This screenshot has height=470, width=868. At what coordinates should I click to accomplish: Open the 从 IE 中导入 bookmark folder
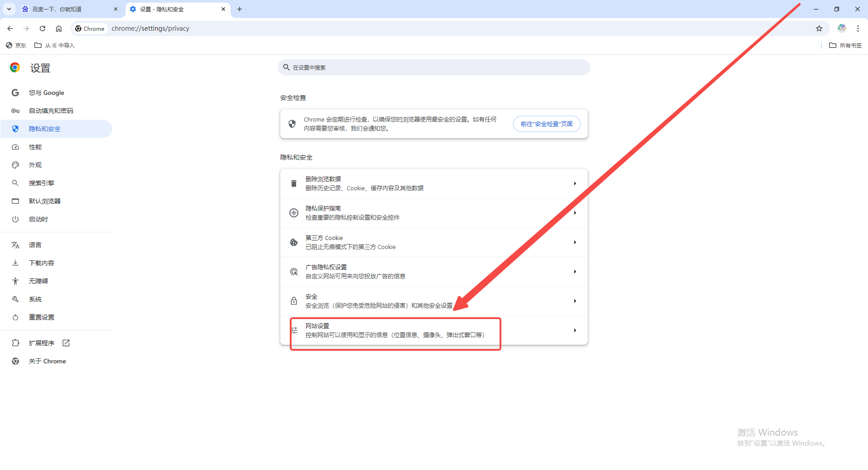coord(55,45)
